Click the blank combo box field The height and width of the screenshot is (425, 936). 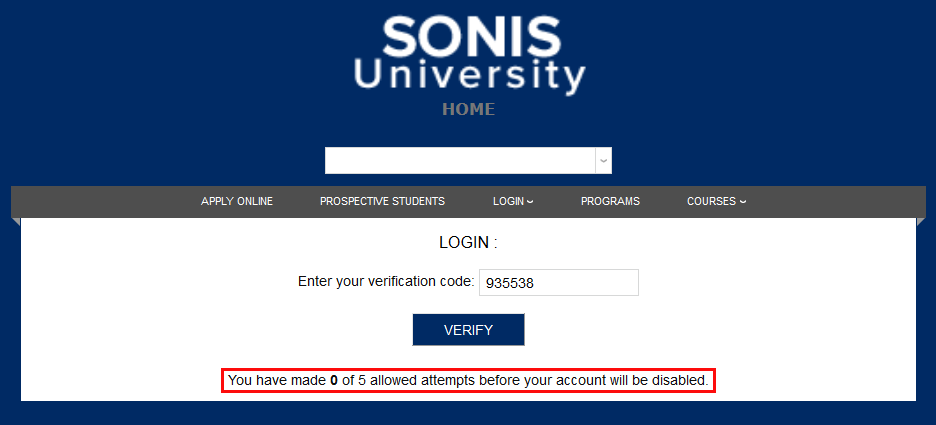click(x=459, y=161)
